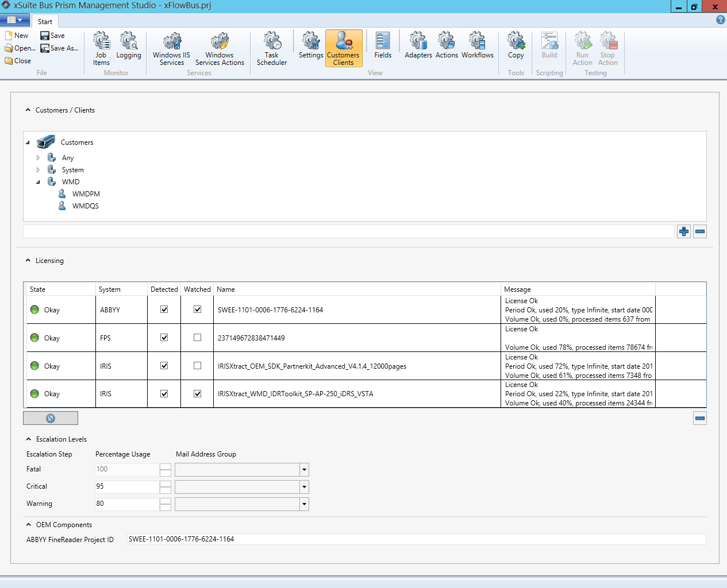Open the Fatal mail address group dropdown
The height and width of the screenshot is (588, 727).
point(304,470)
